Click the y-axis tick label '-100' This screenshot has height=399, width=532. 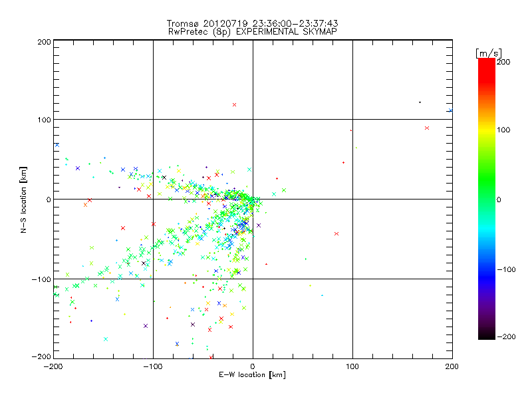(x=41, y=279)
